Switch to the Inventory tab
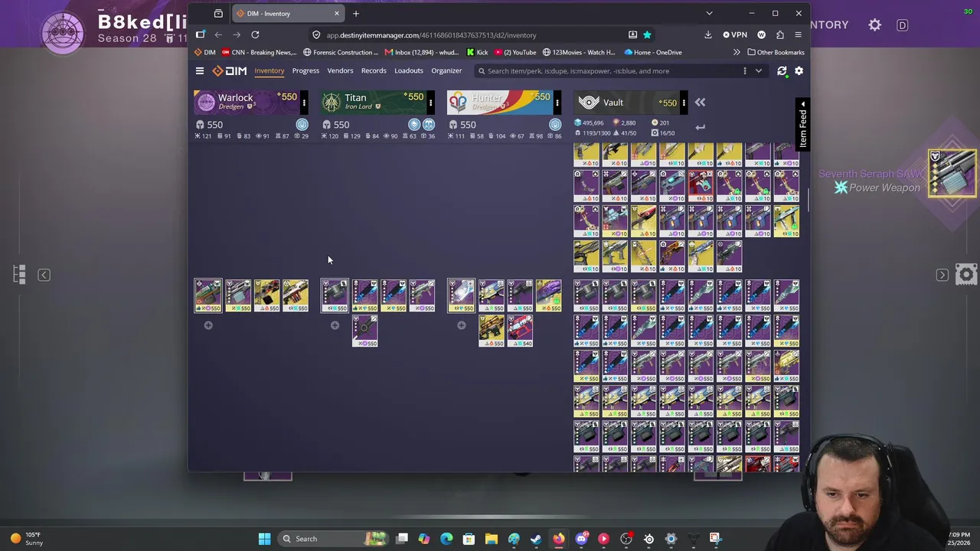This screenshot has height=551, width=980. pyautogui.click(x=269, y=71)
